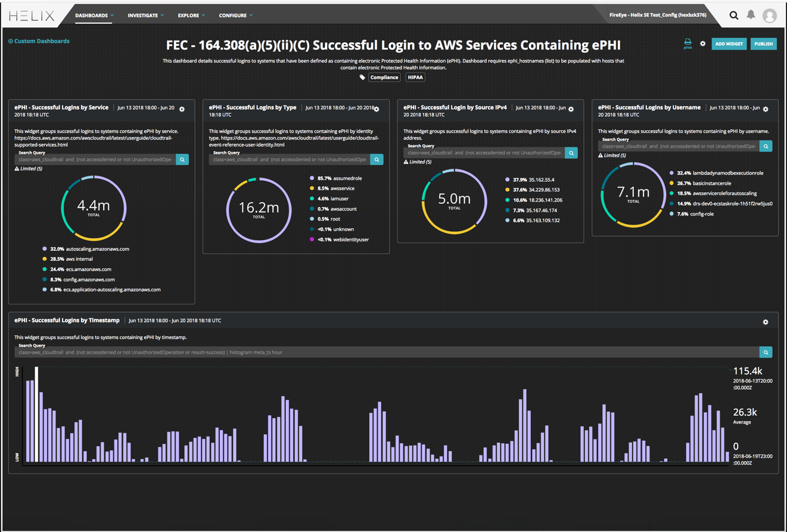Select awsaccount legend entry
Viewport: 787px width, 532px height.
point(334,209)
